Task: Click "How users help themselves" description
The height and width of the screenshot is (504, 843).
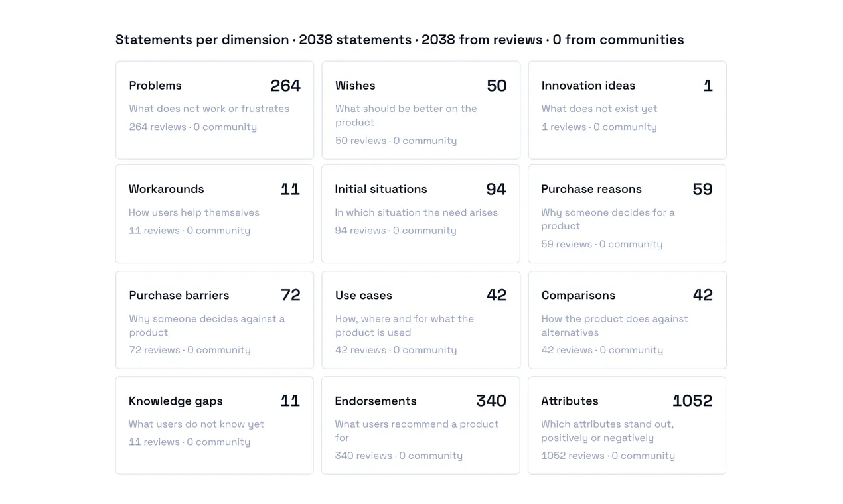Action: [x=194, y=212]
